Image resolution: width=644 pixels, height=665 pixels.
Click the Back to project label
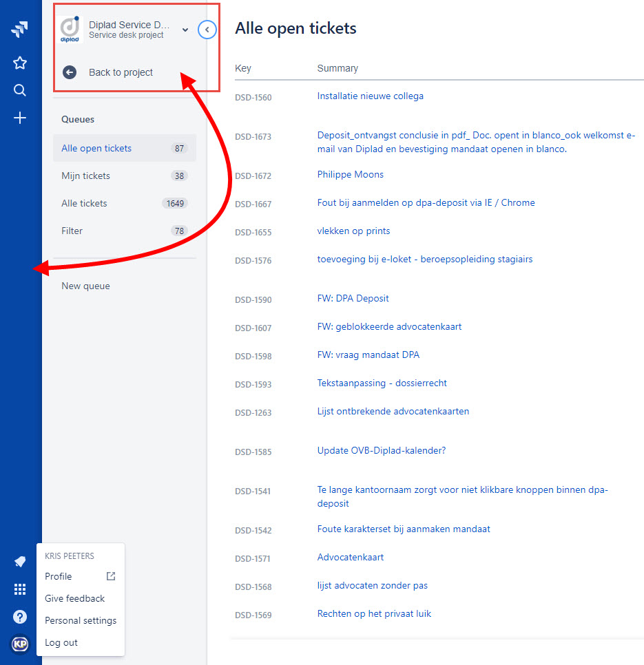tap(121, 72)
